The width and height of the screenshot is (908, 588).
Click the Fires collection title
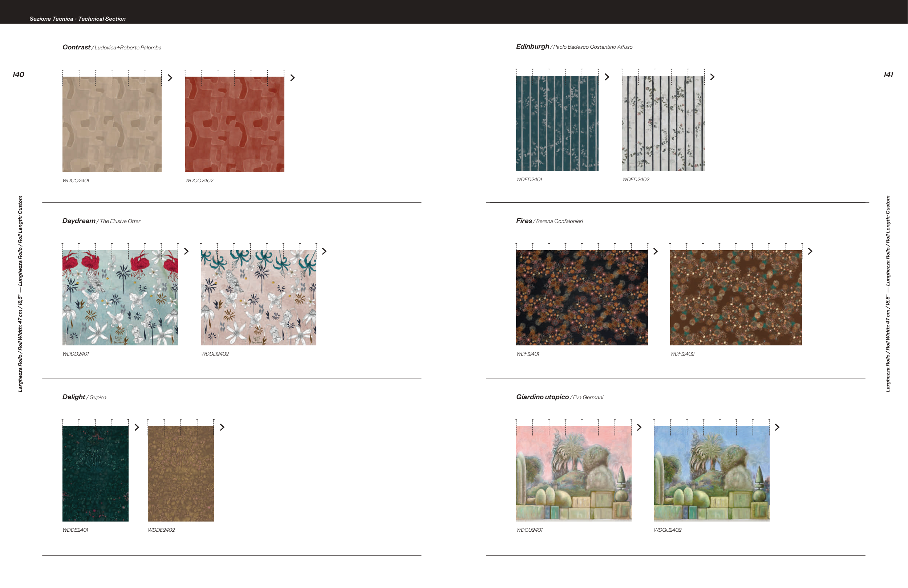524,221
